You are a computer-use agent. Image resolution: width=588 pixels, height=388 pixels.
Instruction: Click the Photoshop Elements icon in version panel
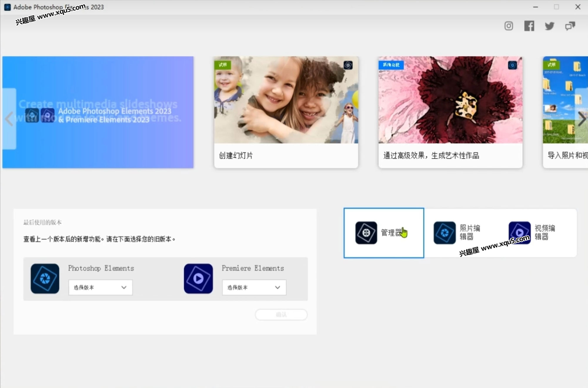tap(45, 278)
